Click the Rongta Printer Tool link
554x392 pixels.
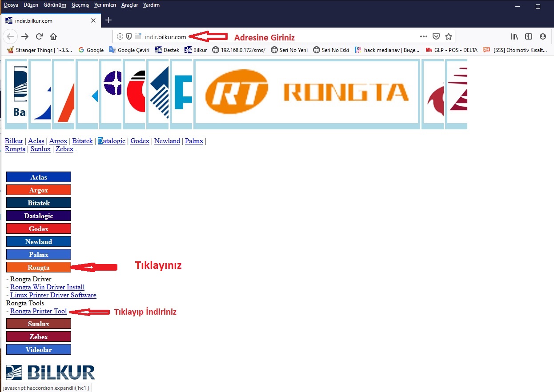coord(38,312)
